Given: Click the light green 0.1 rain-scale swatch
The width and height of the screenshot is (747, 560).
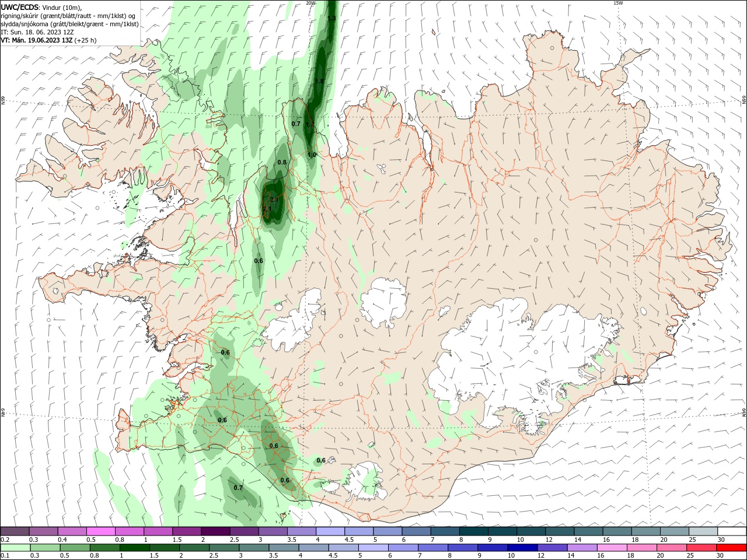Looking at the screenshot, I should click(x=15, y=548).
